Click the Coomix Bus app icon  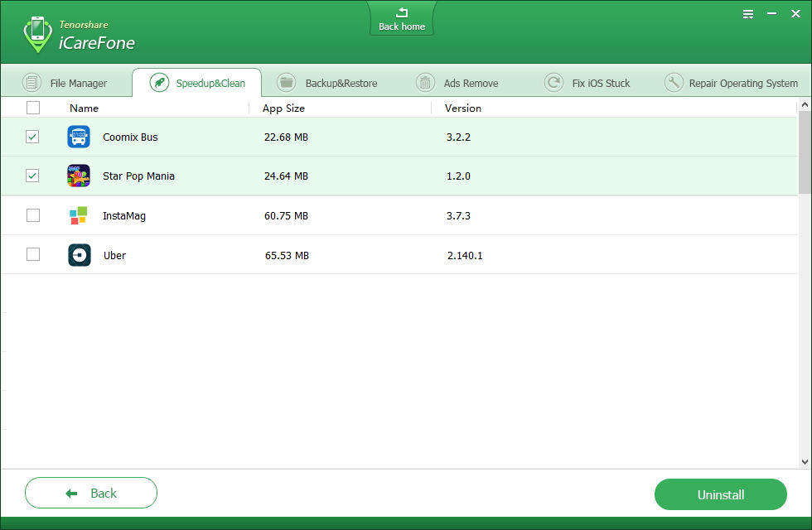79,137
